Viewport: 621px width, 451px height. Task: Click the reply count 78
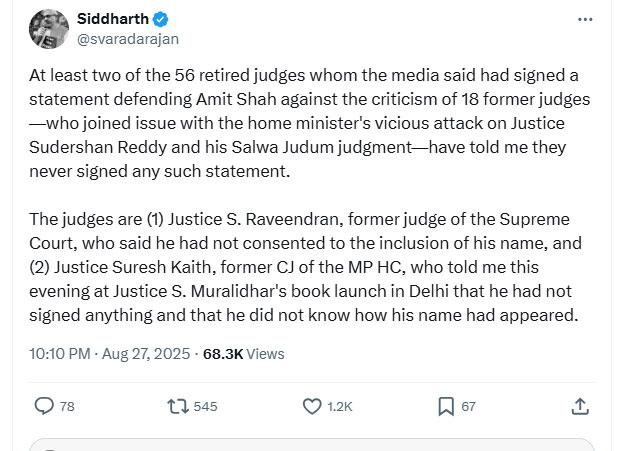67,407
